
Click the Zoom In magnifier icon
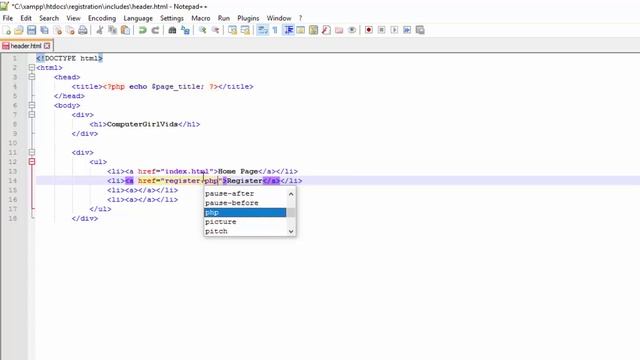tap(202, 30)
